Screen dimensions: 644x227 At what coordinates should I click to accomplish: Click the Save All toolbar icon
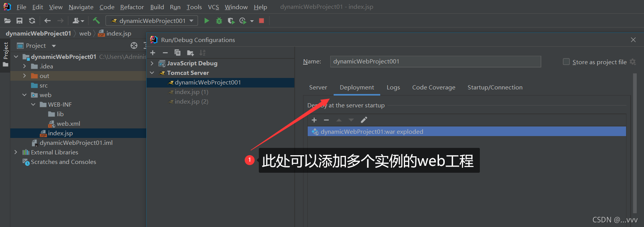19,21
